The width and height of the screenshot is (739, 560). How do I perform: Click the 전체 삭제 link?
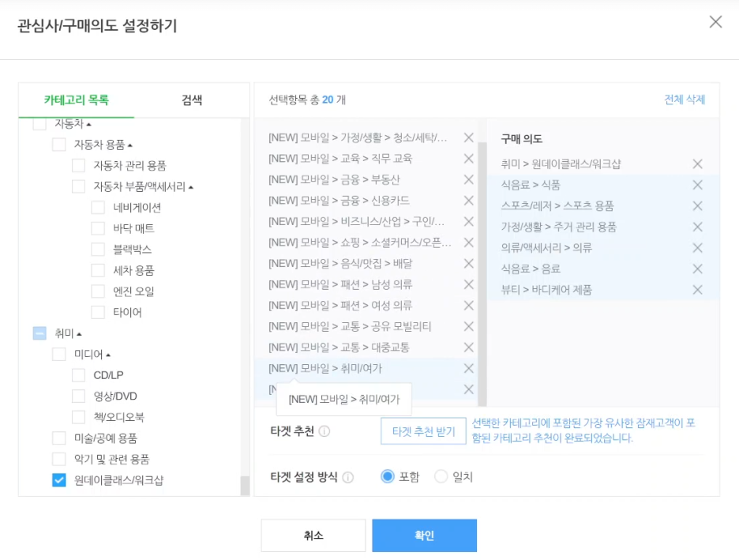pos(685,100)
